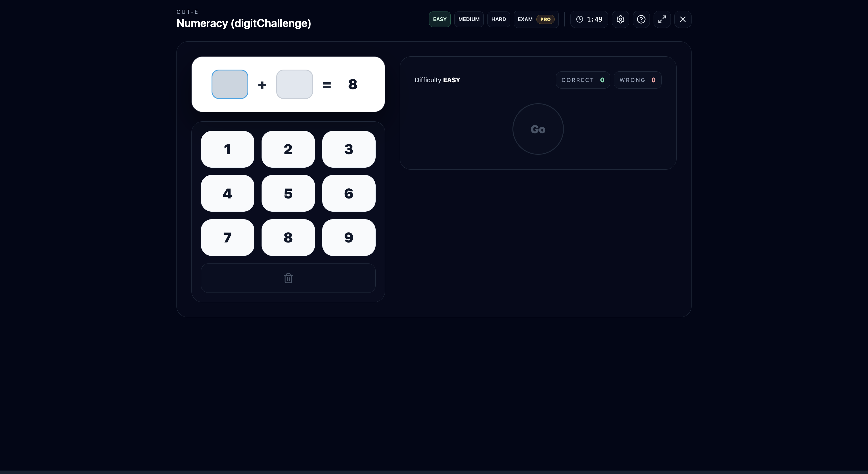Click the Numeracy (digitChallenge) title
Image resolution: width=868 pixels, height=474 pixels.
244,23
